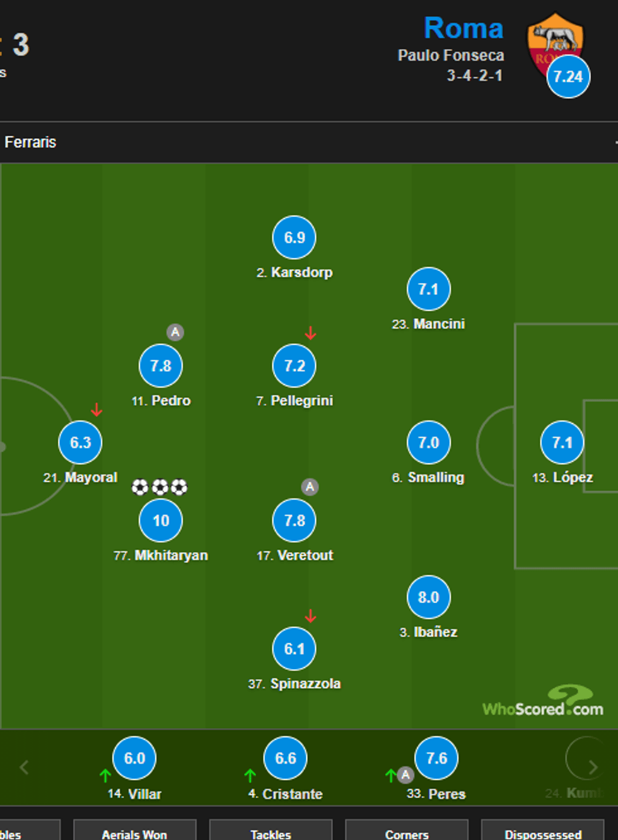Select Mayoral's 6.3 rating badge

pyautogui.click(x=81, y=442)
